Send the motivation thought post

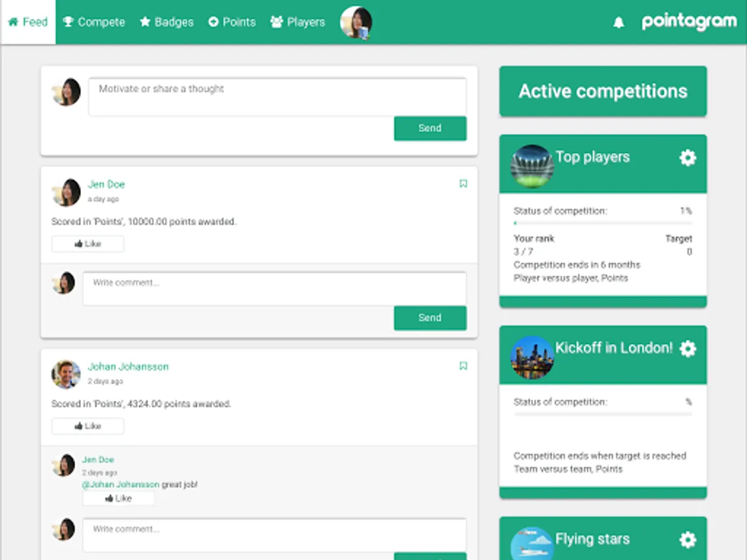pos(430,128)
